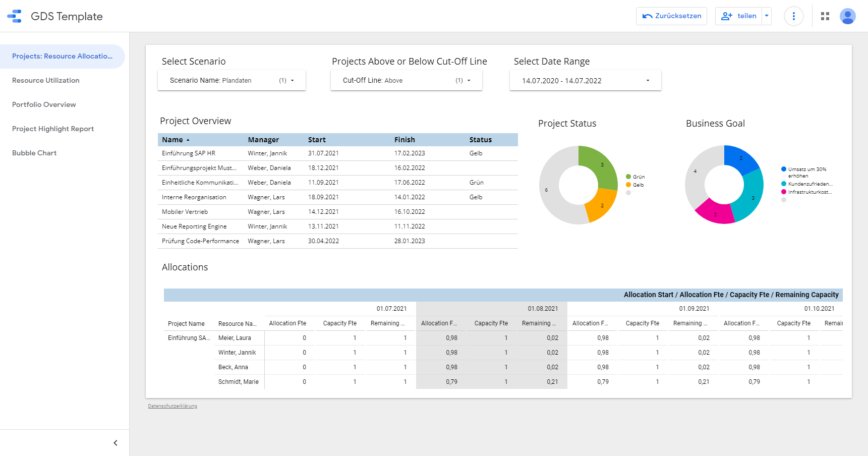Click the teilen share button
868x456 pixels.
point(739,16)
